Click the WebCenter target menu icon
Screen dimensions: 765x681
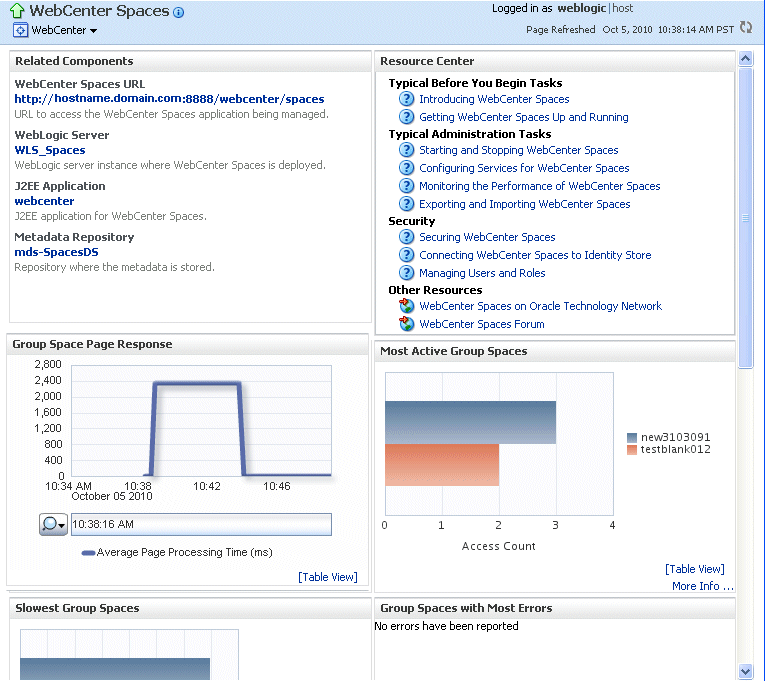(20, 30)
